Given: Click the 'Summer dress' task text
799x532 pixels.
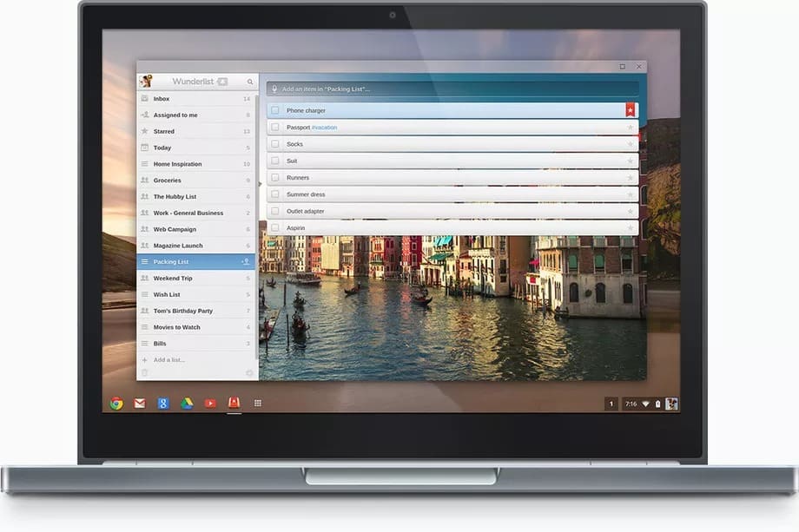Looking at the screenshot, I should pos(306,194).
